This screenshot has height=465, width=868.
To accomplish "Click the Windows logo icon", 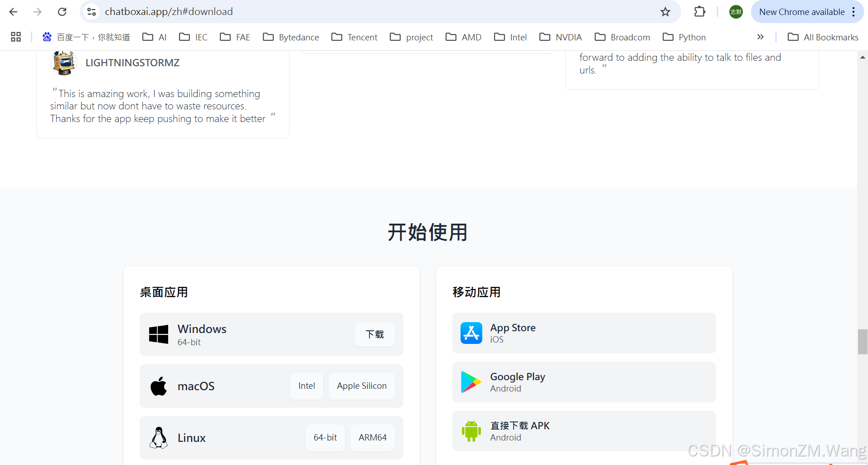I will pyautogui.click(x=159, y=334).
